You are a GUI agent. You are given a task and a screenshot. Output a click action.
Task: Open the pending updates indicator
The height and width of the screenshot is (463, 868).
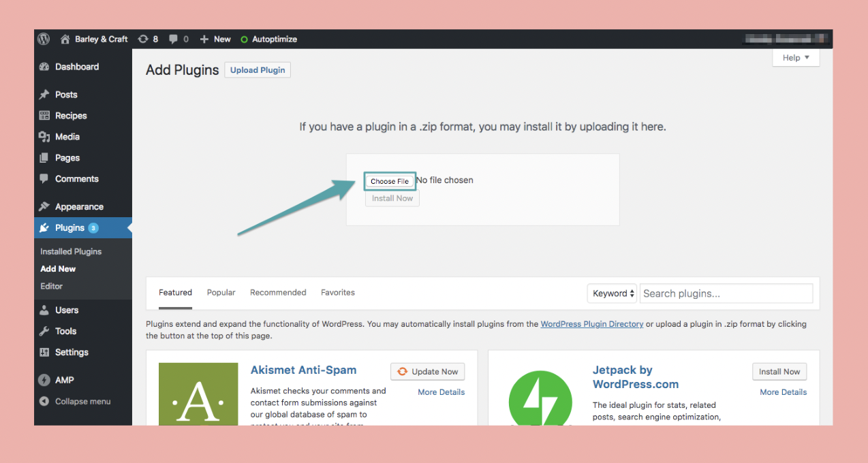point(148,39)
